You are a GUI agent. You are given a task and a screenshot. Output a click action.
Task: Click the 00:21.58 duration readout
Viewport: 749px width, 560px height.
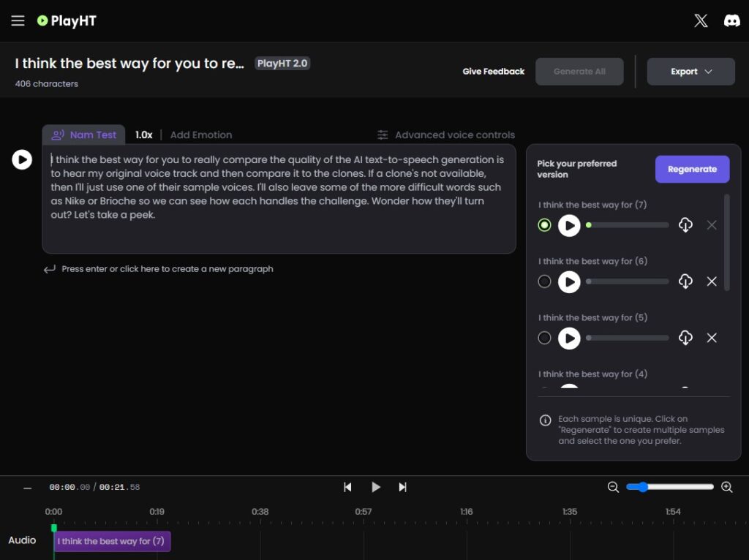point(119,487)
